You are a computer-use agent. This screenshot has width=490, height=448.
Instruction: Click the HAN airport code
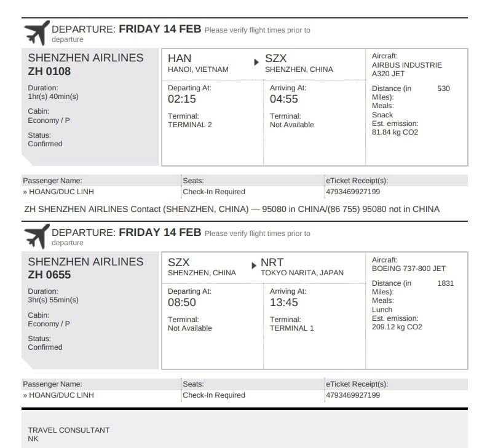coord(180,59)
